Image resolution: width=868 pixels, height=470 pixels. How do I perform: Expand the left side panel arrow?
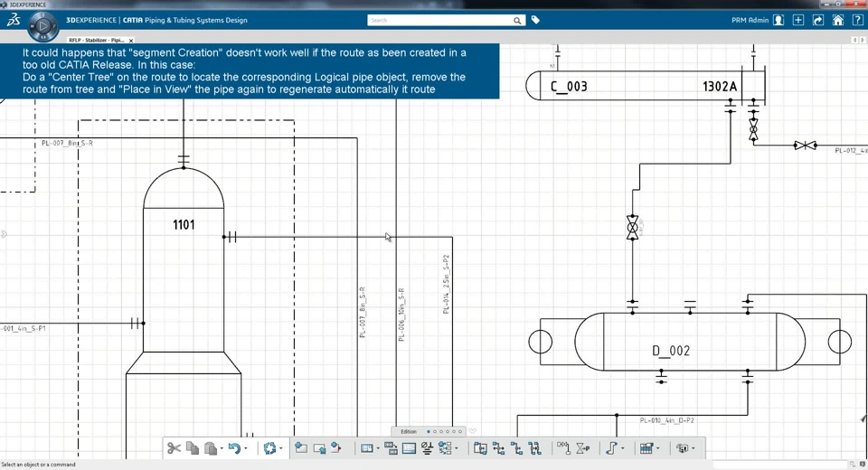(4, 234)
